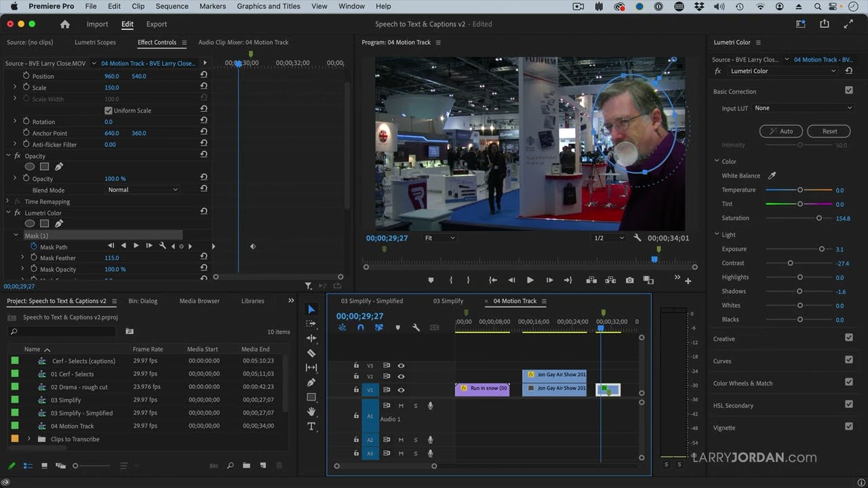Collapse Mask (1) disclosure triangle
The height and width of the screenshot is (488, 868).
[x=16, y=235]
